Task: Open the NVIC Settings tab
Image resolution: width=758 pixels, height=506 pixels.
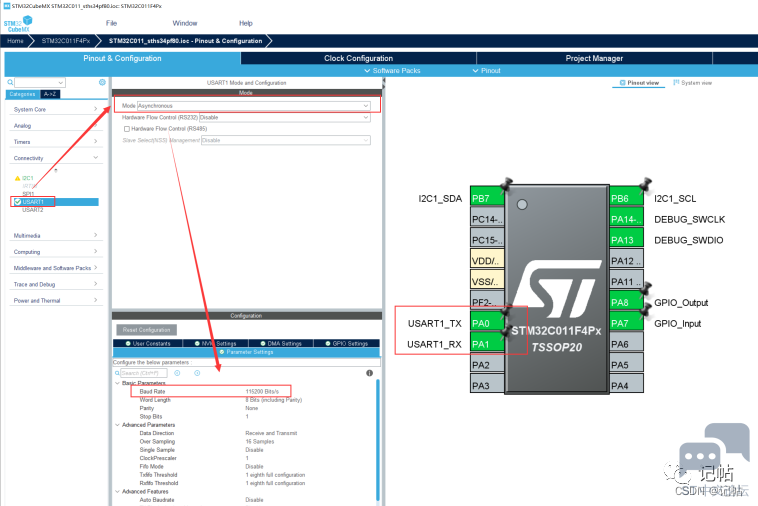Action: coord(216,344)
